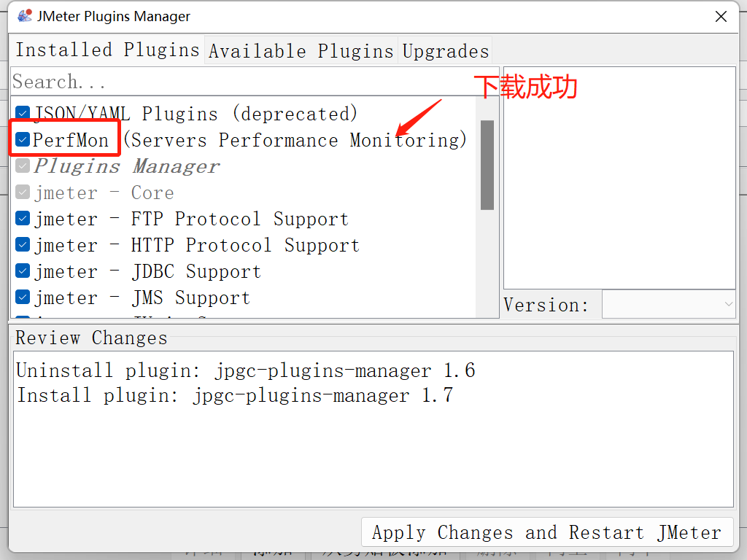Toggle the PerfMon plugin checkbox
This screenshot has height=560, width=747.
click(x=23, y=140)
